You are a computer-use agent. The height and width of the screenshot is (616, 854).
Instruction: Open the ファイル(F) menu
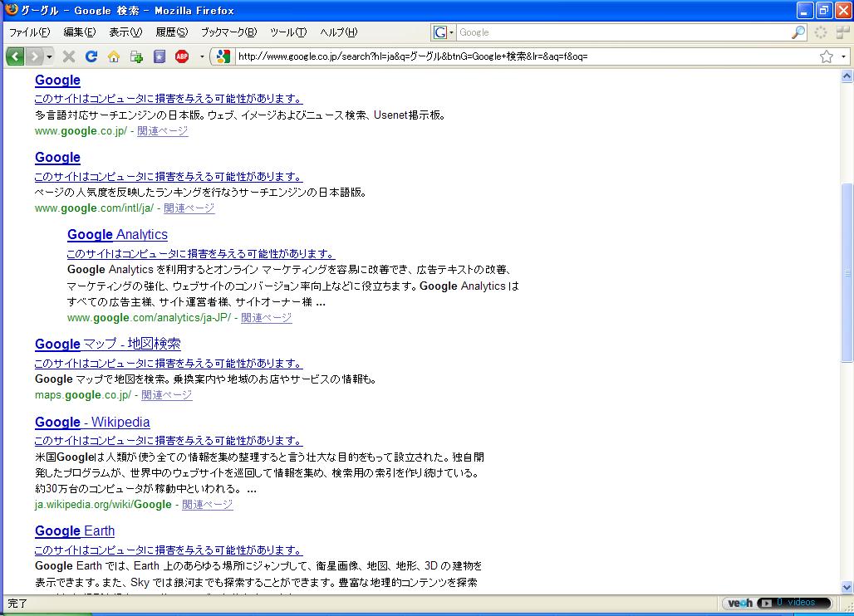click(x=29, y=32)
